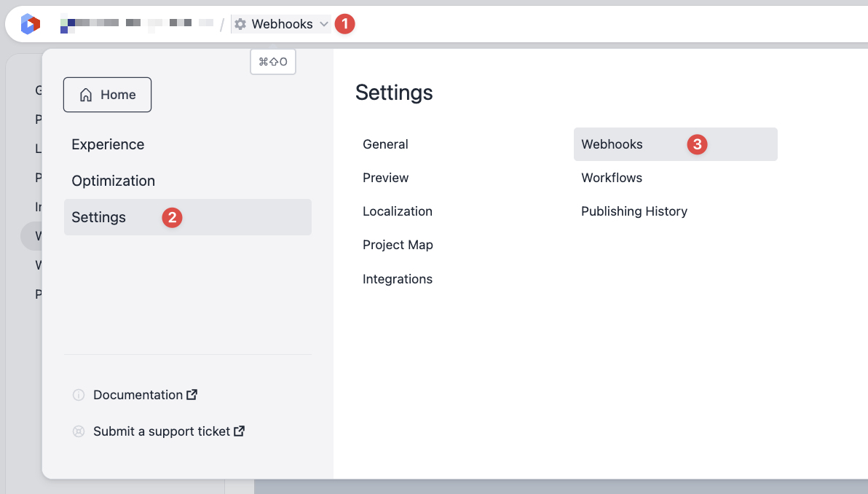Go to Integrations settings

click(x=397, y=279)
